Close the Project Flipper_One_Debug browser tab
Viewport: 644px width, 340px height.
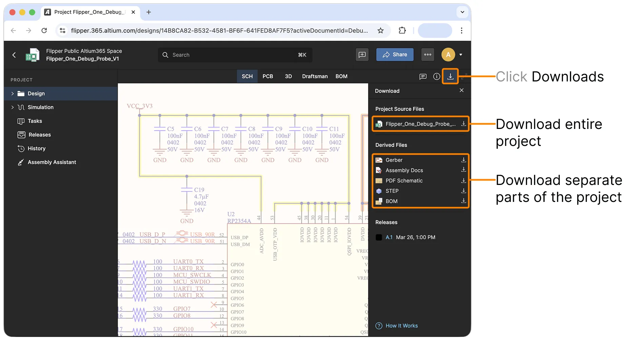pyautogui.click(x=133, y=12)
